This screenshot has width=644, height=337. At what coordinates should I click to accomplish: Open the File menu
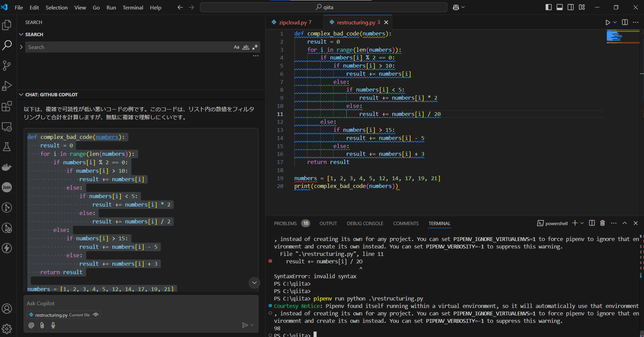pyautogui.click(x=19, y=7)
